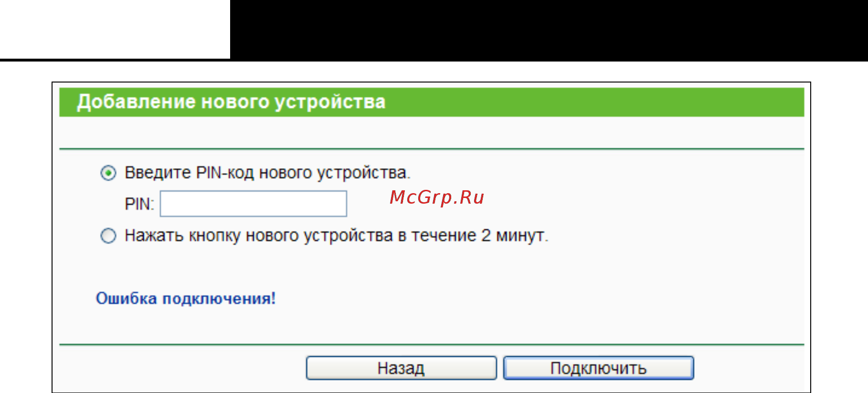The width and height of the screenshot is (868, 393).
Task: Click the 'Ошибка подключения!' message text
Action: point(186,299)
